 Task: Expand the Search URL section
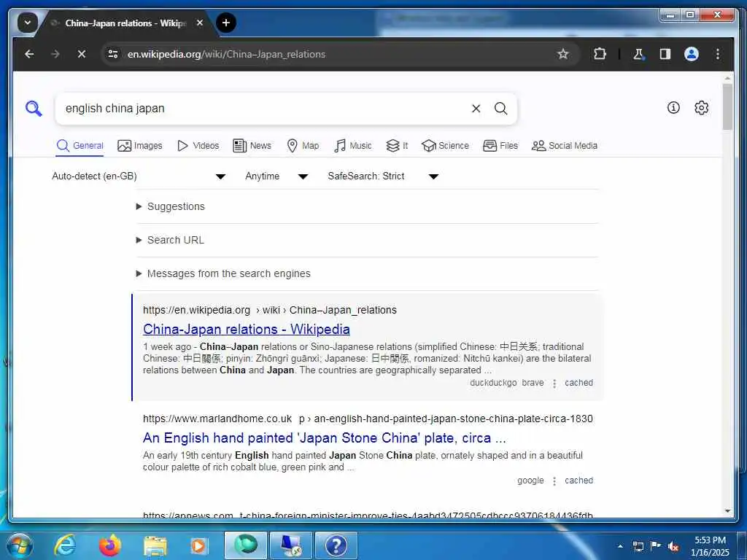170,240
